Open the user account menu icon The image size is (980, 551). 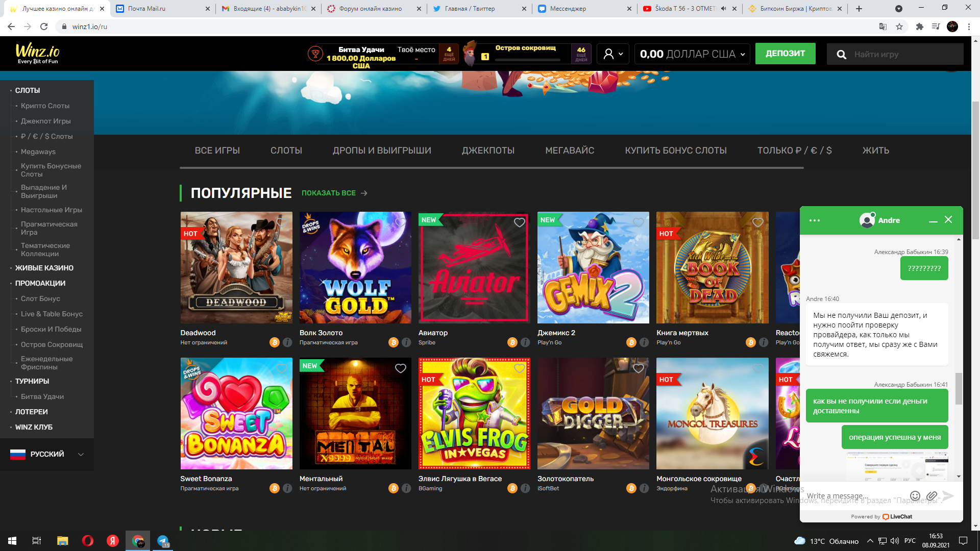(613, 54)
